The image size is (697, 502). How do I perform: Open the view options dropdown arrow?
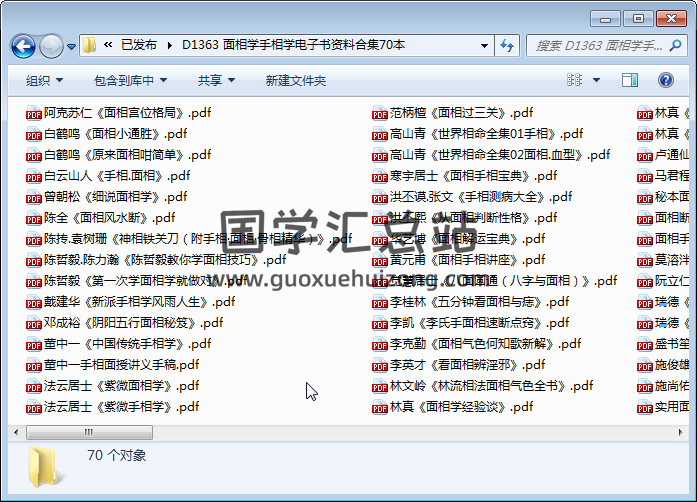coord(597,80)
